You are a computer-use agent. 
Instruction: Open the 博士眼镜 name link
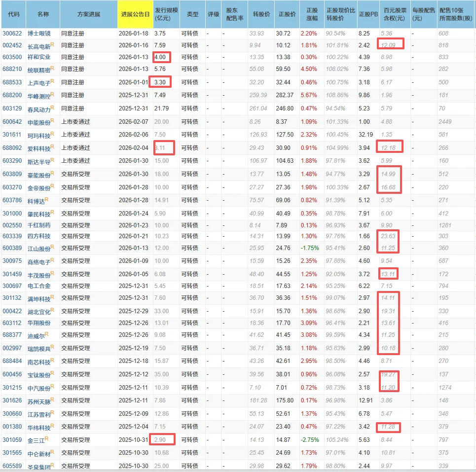39,34
